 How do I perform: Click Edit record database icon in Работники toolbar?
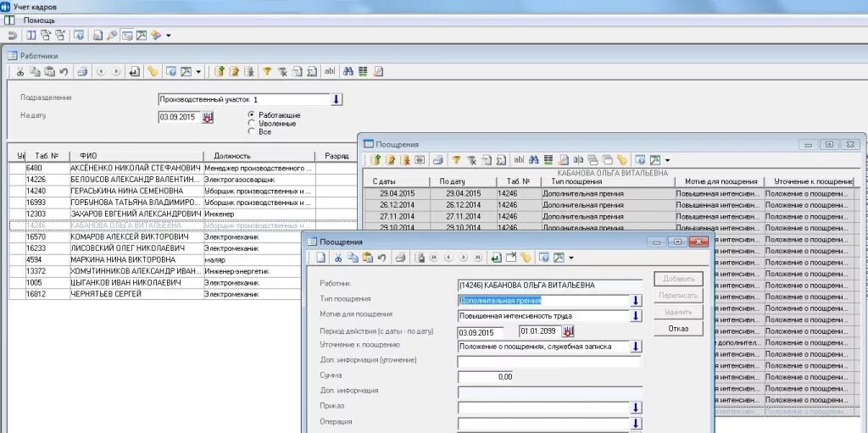click(x=234, y=71)
